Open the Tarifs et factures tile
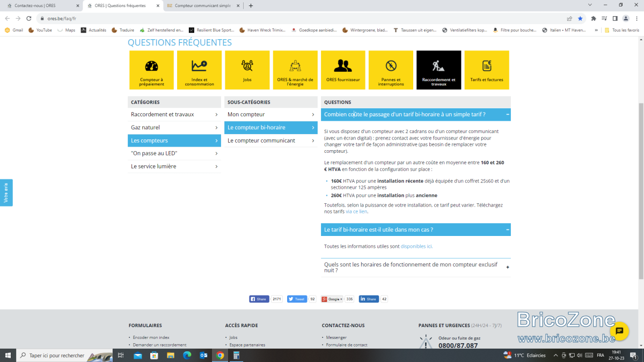 click(487, 70)
